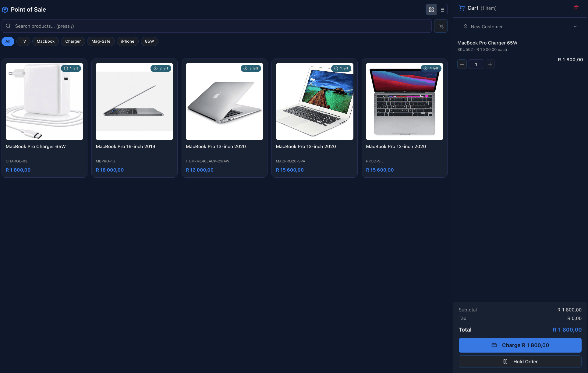Increase charger quantity with plus button
Screen dimensions: 588x373
(x=490, y=64)
